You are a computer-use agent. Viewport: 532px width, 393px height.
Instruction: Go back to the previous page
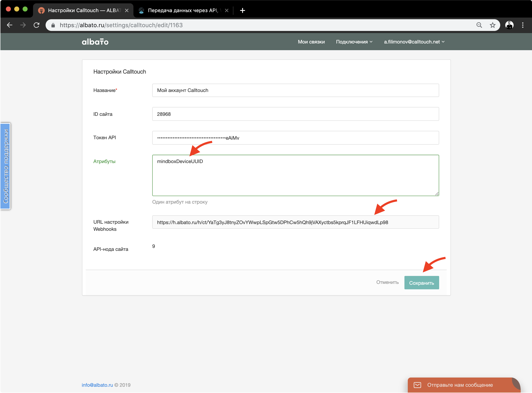click(x=10, y=25)
